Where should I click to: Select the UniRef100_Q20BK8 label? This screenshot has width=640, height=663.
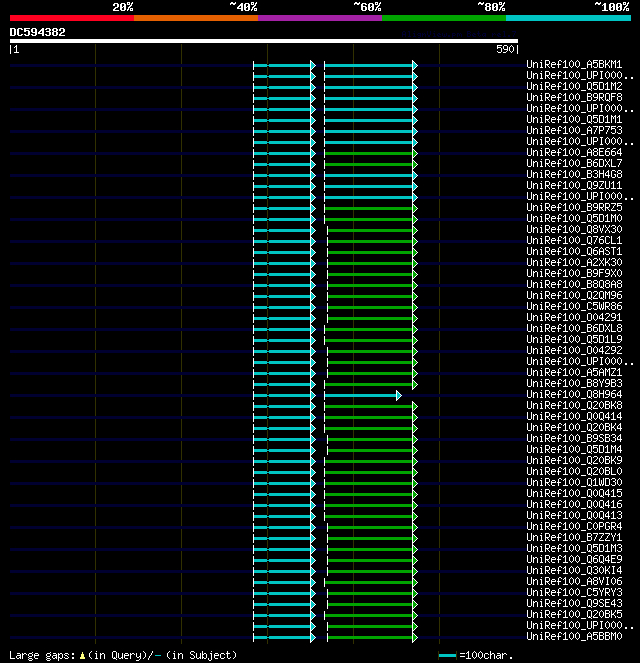pos(574,405)
